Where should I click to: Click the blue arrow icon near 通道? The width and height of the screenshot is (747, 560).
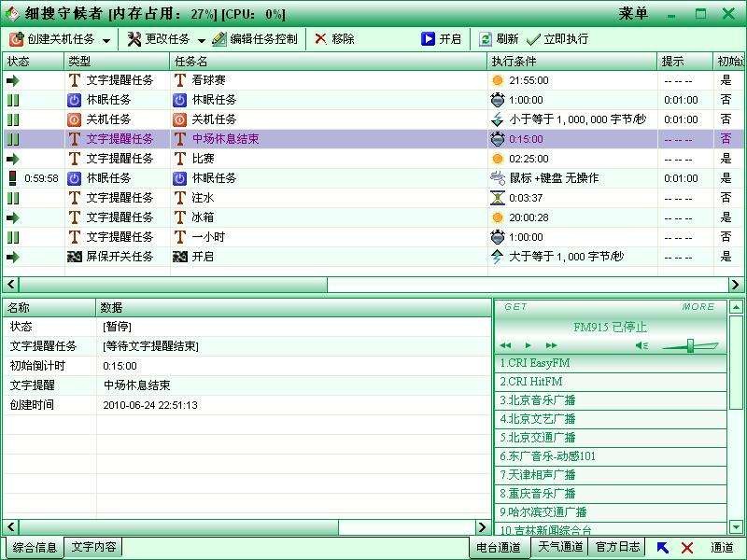[x=663, y=548]
